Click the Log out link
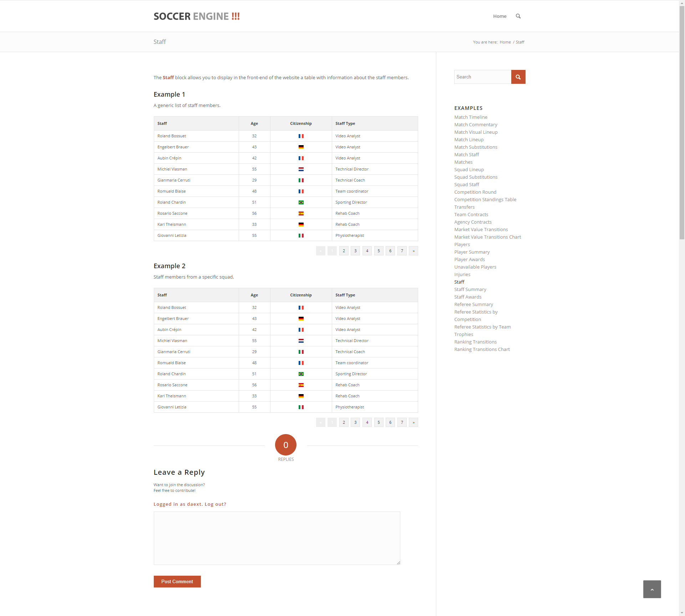The width and height of the screenshot is (685, 616). 215,504
